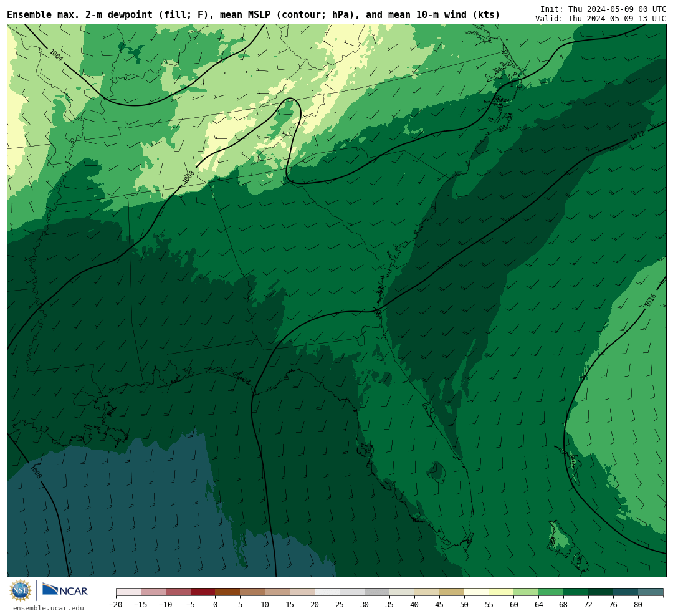Click the NCAR logo
673x616 pixels.
[x=65, y=589]
